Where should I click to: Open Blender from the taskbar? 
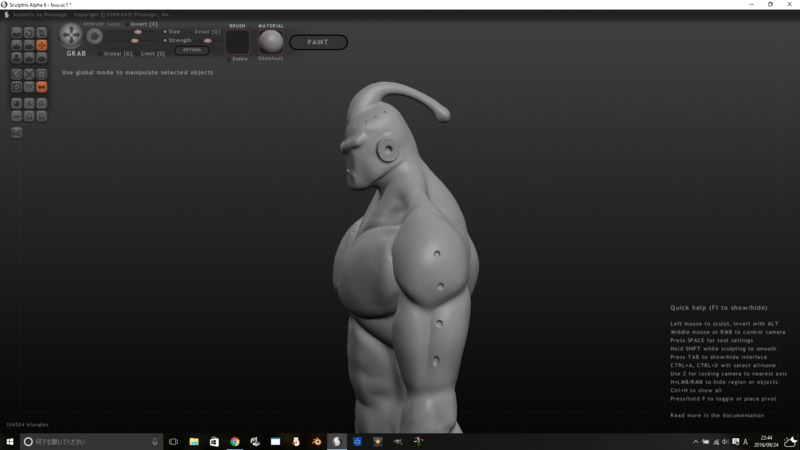click(316, 442)
